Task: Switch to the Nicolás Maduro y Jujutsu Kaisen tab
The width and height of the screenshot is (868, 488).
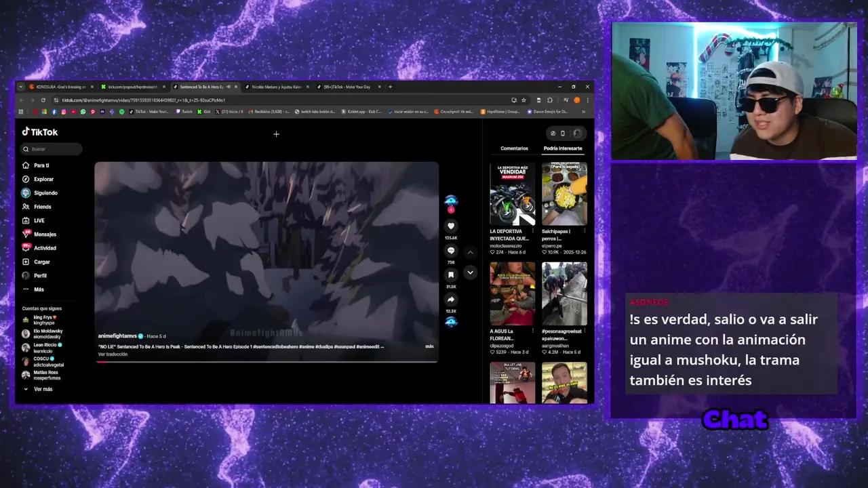Action: 276,87
